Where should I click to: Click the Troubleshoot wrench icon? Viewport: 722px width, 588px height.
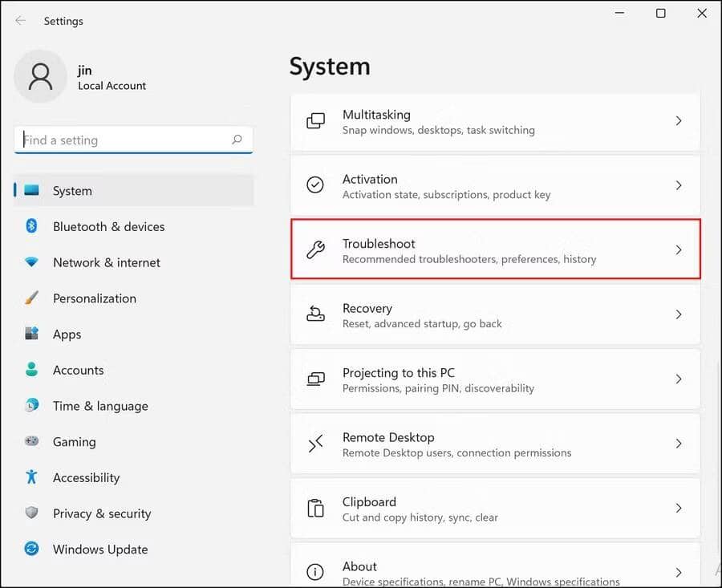pos(316,250)
